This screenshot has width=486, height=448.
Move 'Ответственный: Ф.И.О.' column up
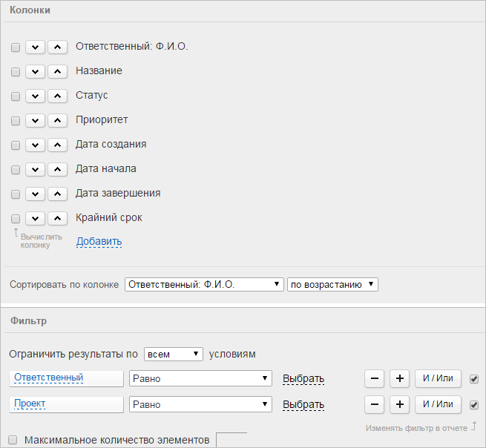57,47
